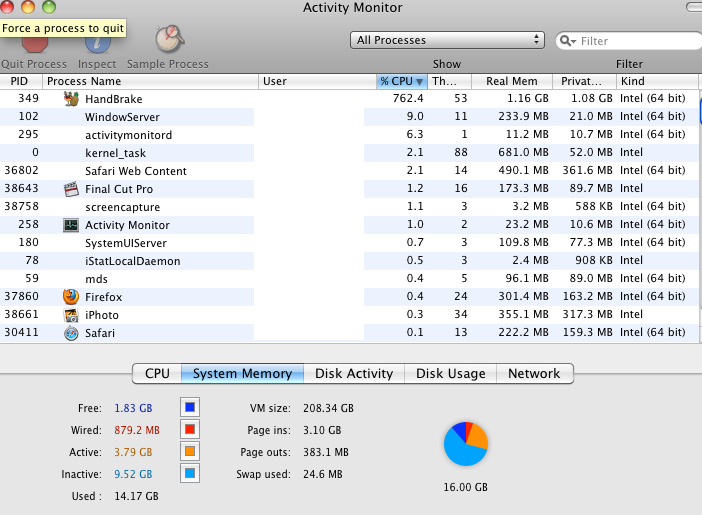Open the All Processes dropdown
The image size is (702, 515).
[x=447, y=40]
